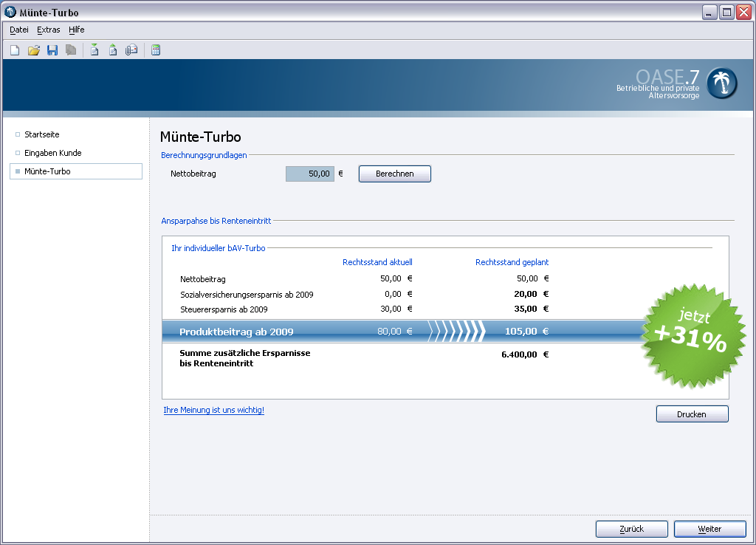Click 'Produktbeitrag ab 2009' label
This screenshot has height=545, width=756.
(236, 332)
